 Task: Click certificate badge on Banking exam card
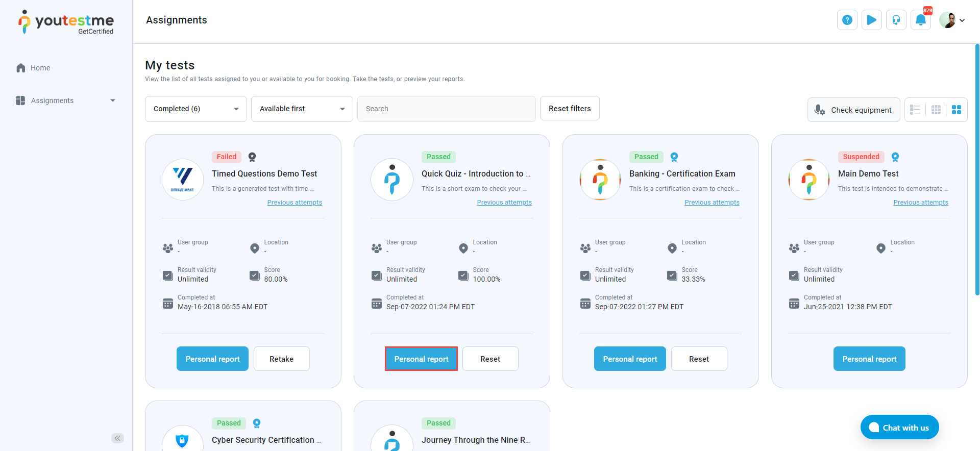pyautogui.click(x=674, y=157)
